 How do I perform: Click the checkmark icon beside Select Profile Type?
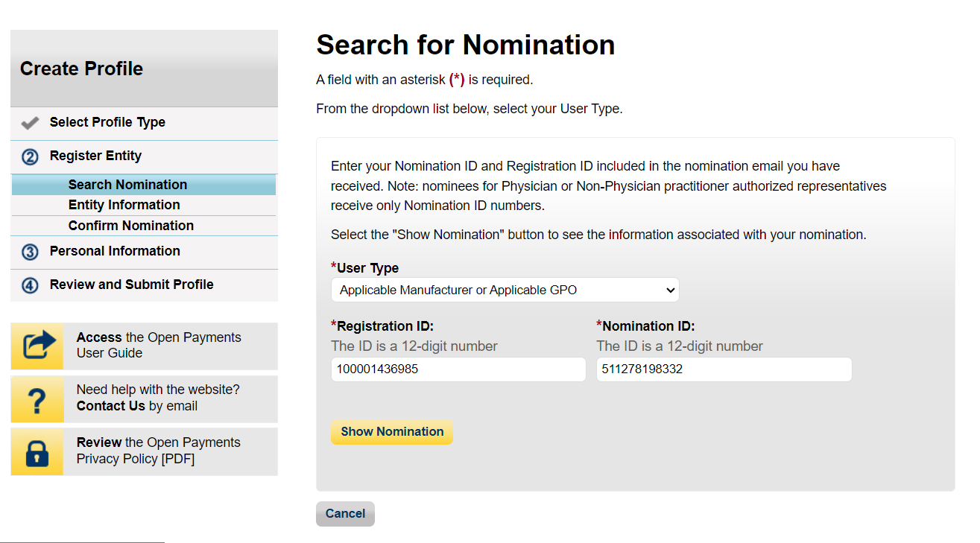[x=31, y=123]
